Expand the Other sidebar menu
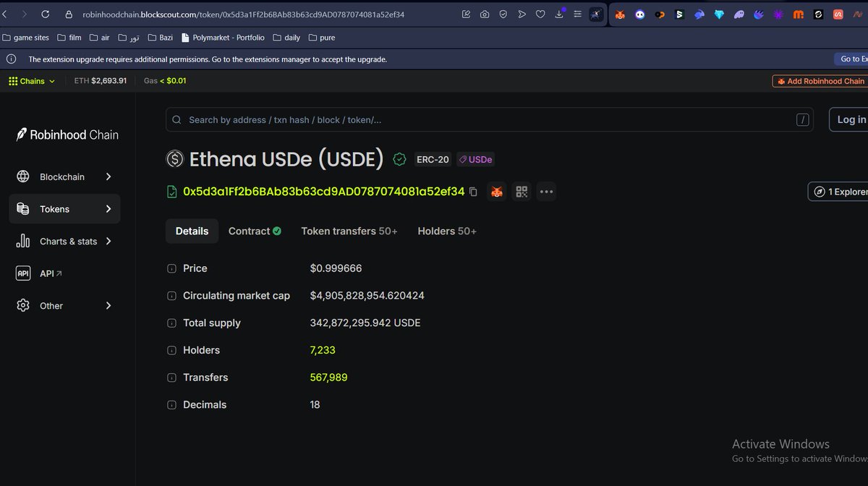This screenshot has height=486, width=868. [x=64, y=305]
